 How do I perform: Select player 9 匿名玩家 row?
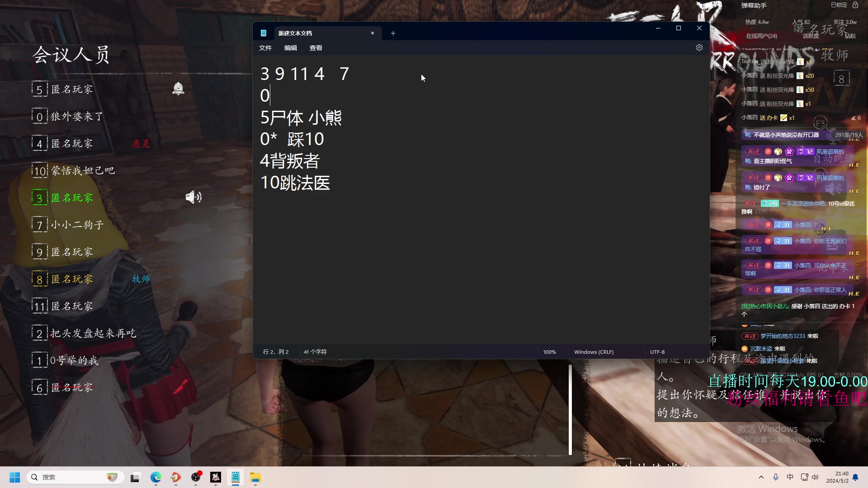coord(63,252)
